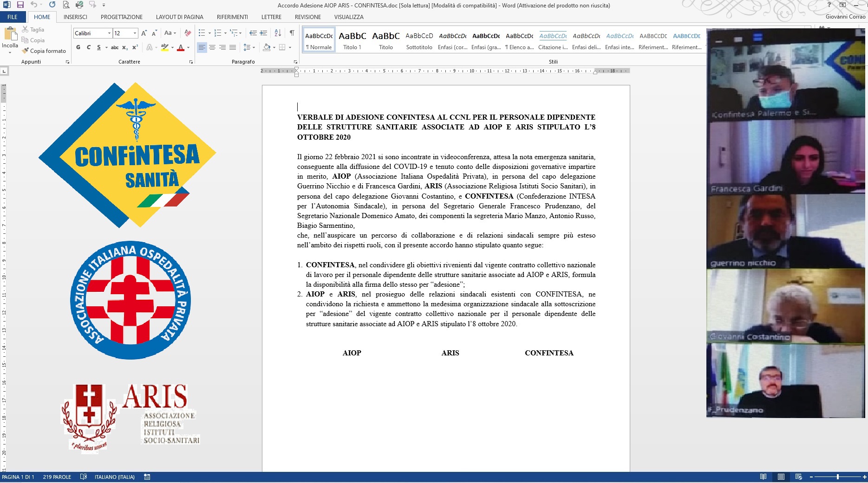Click the sort A-Z icon
868x483 pixels.
(x=278, y=33)
